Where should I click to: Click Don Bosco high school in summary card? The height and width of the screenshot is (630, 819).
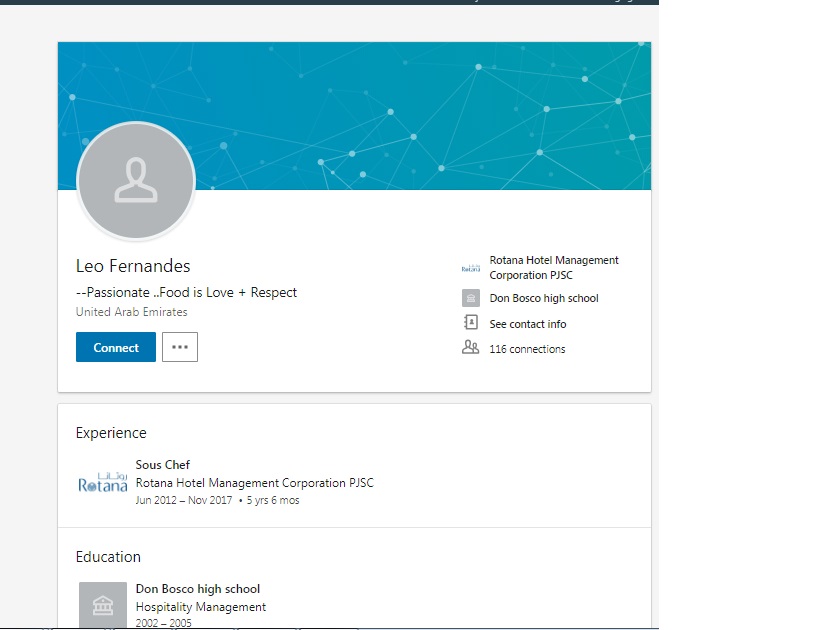coord(544,298)
